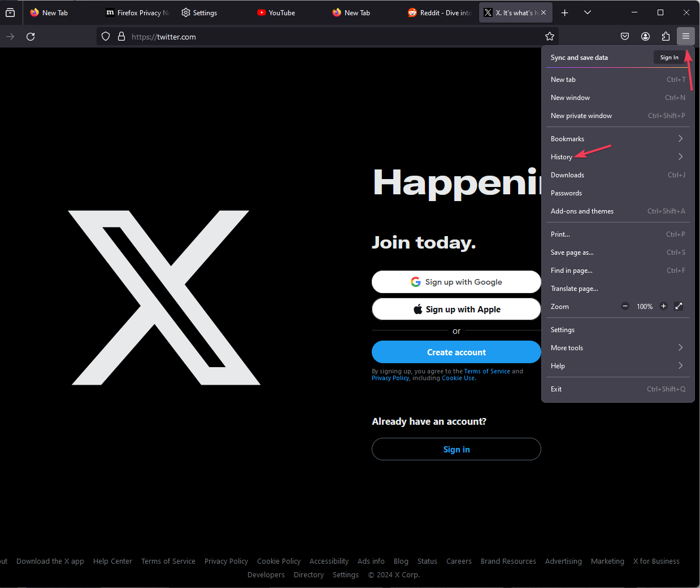Screen dimensions: 700x588
Task: Choose Translate page option
Action: pos(618,289)
